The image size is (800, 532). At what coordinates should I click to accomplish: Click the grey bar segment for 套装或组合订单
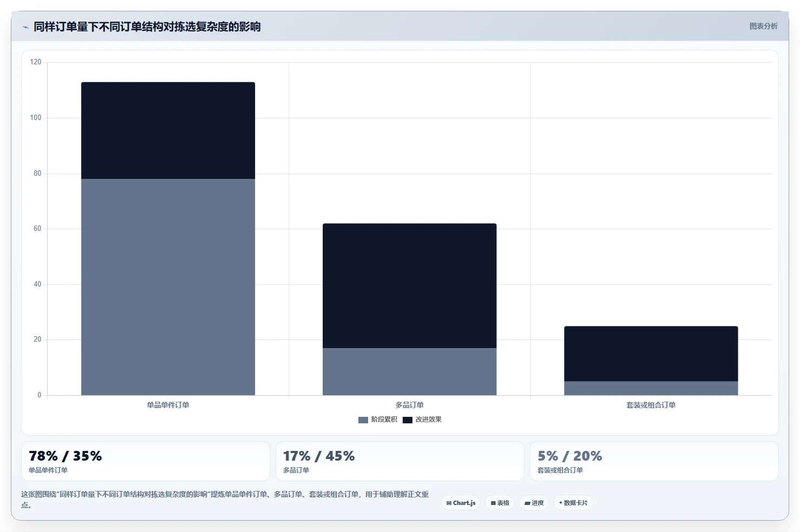click(651, 388)
